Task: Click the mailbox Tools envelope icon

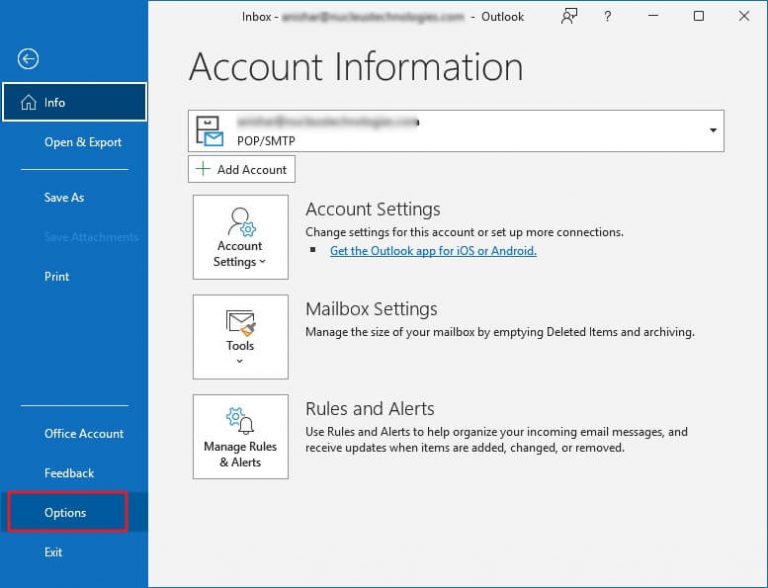Action: pyautogui.click(x=240, y=322)
